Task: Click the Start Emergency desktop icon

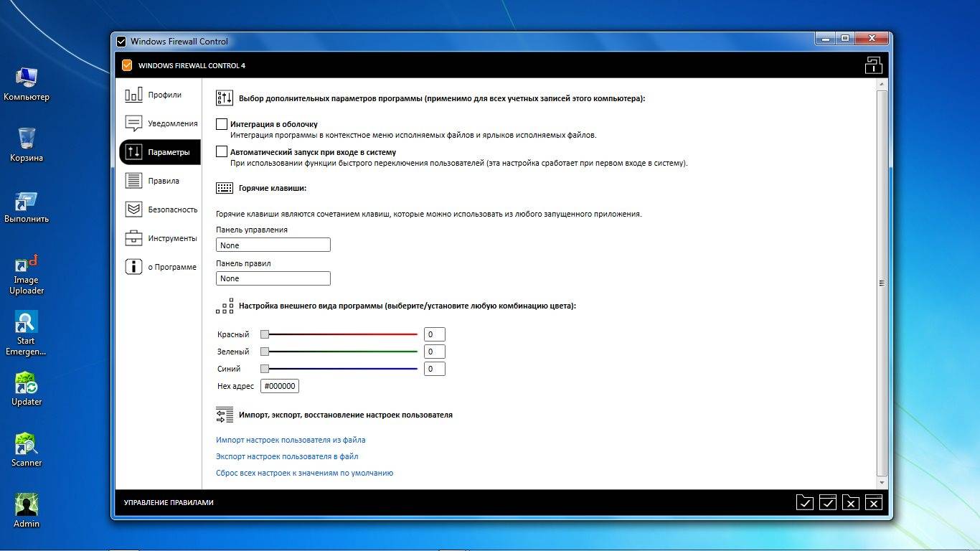Action: point(27,334)
